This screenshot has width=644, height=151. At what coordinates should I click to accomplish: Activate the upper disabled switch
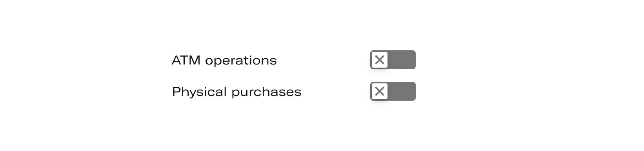click(393, 60)
